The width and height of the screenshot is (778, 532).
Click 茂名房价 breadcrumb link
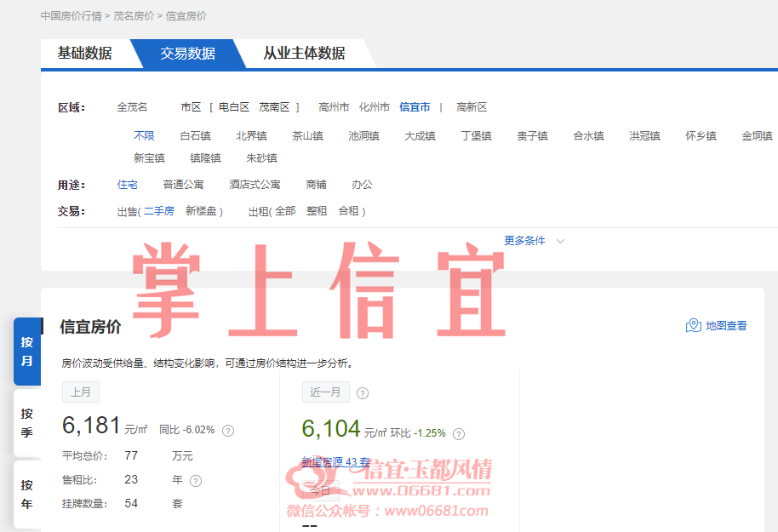[x=134, y=16]
